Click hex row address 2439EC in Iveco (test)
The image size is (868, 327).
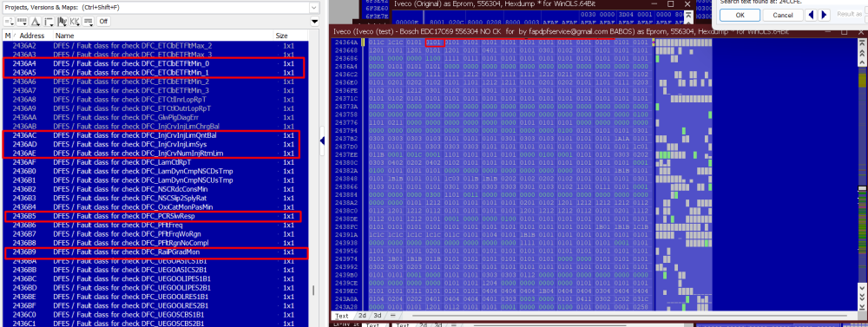point(346,291)
